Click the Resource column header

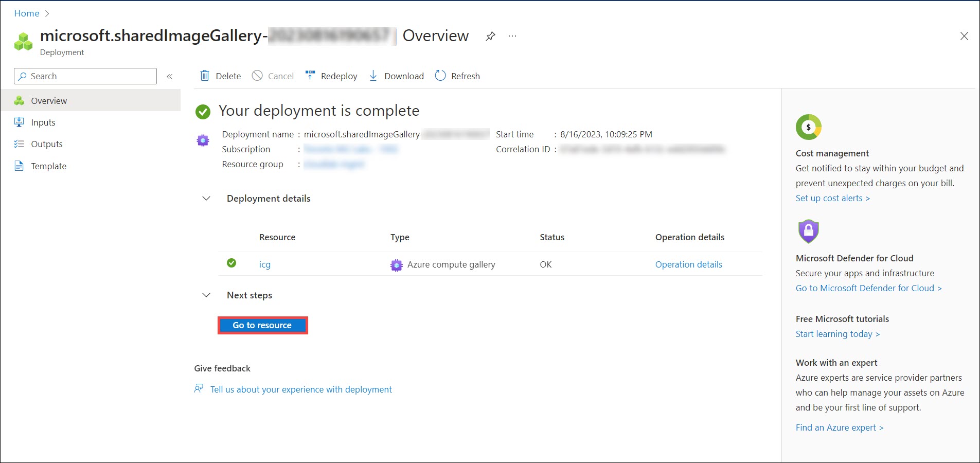(277, 237)
